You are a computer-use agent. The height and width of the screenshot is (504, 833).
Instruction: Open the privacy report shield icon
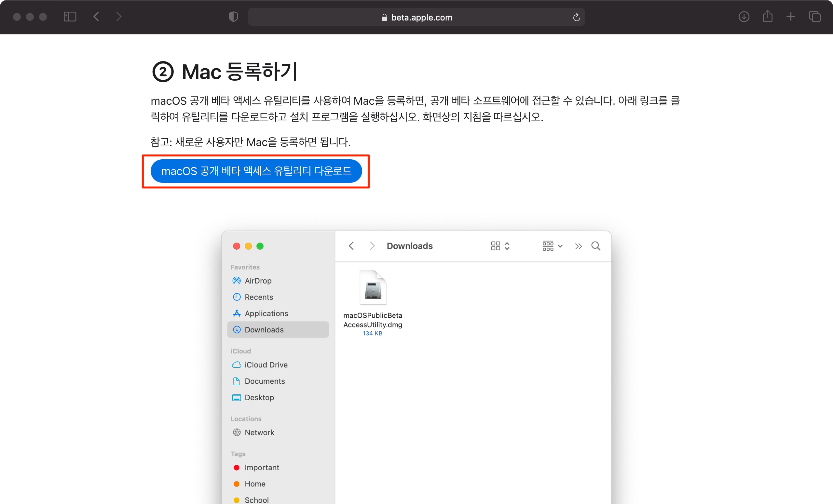point(233,17)
